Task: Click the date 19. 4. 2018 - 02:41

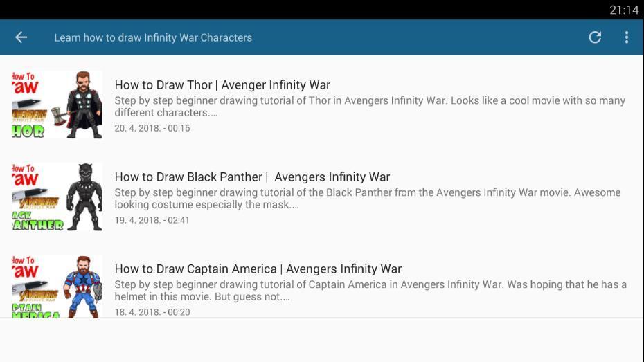Action: coord(152,220)
